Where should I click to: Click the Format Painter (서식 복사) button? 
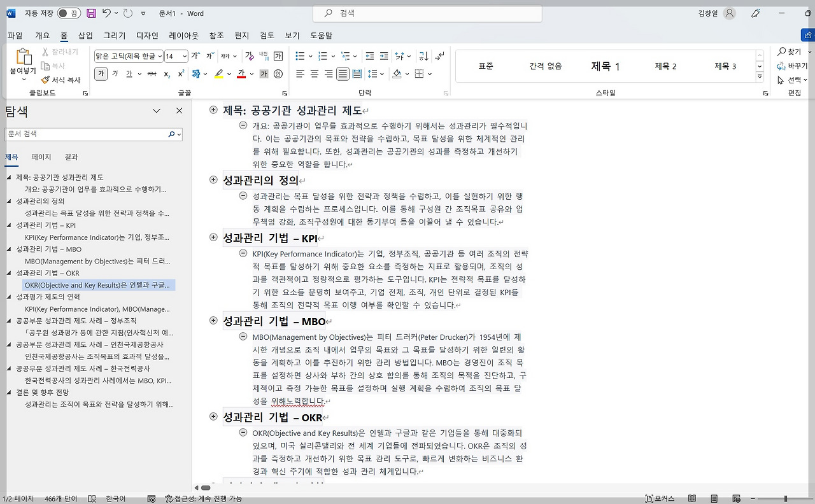pyautogui.click(x=61, y=80)
